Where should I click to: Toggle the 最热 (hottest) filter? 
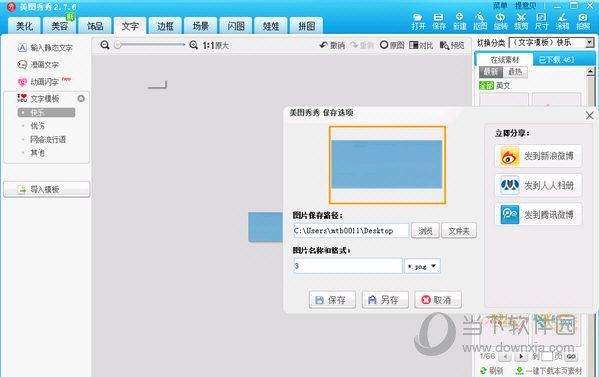[515, 71]
